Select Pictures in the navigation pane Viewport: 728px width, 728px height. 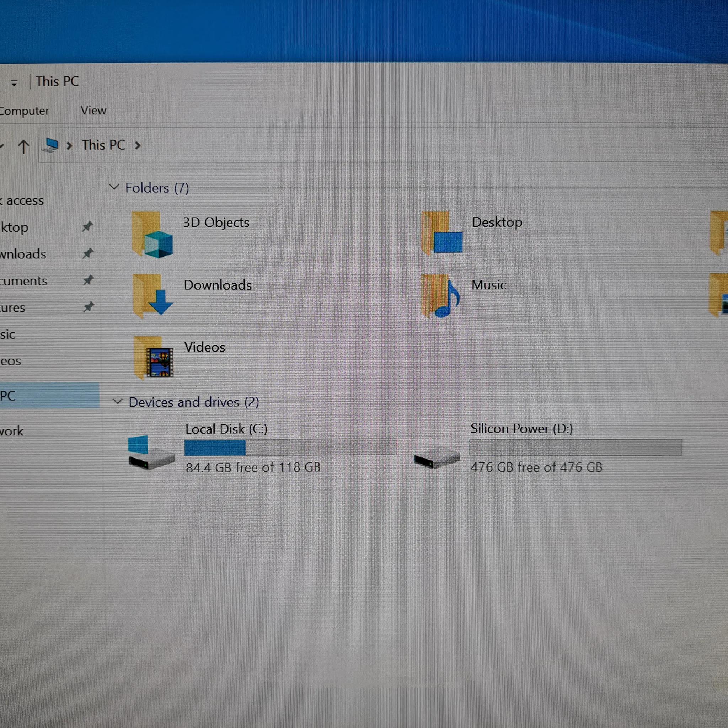click(13, 308)
